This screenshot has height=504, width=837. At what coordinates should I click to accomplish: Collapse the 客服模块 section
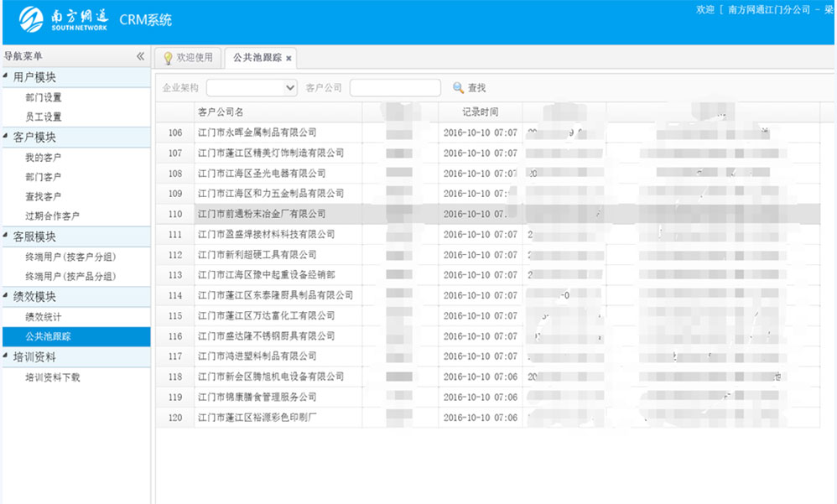click(x=7, y=236)
